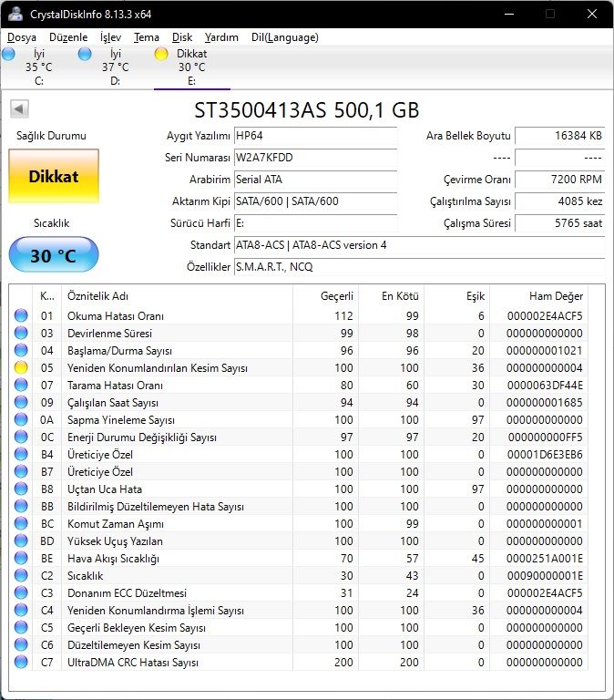Image resolution: width=614 pixels, height=700 pixels.
Task: Select the blue status orb for drive D:
Action: [x=85, y=54]
